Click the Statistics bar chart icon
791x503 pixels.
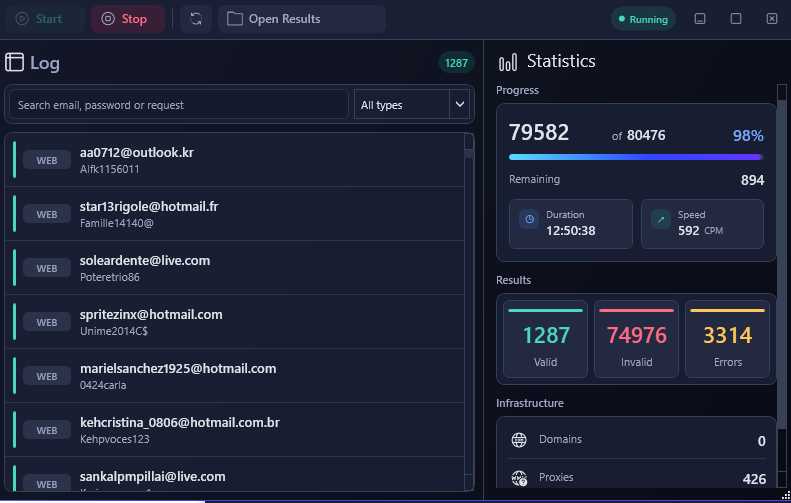(x=508, y=63)
